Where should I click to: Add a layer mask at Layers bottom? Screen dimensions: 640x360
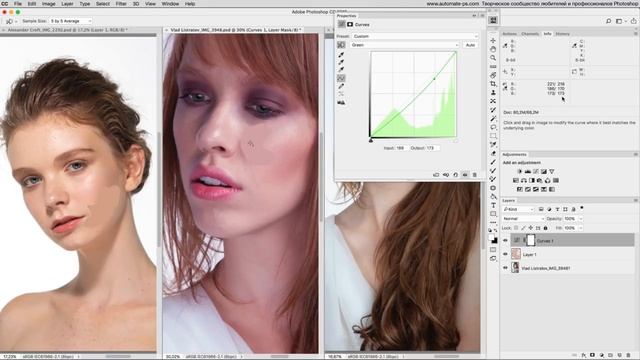593,355
